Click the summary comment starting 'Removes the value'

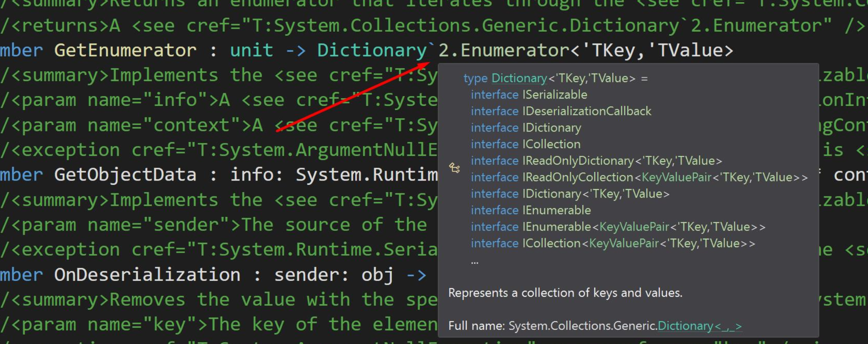[x=219, y=299]
